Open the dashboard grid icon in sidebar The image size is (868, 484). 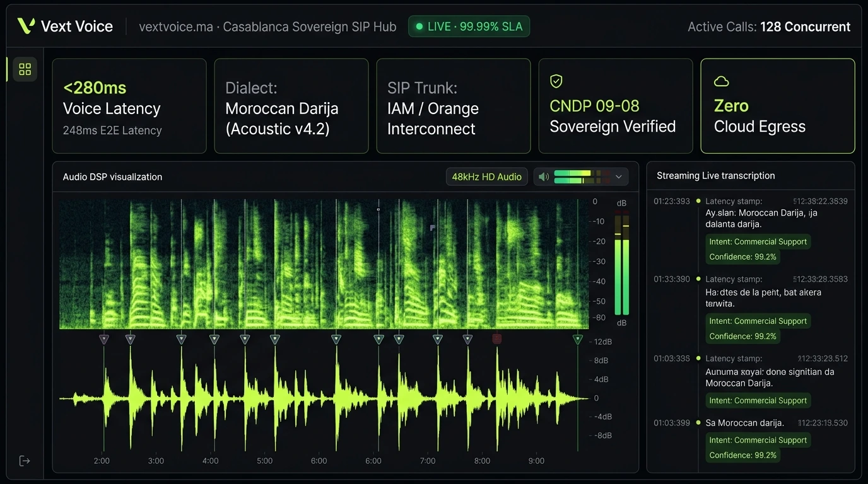[25, 69]
